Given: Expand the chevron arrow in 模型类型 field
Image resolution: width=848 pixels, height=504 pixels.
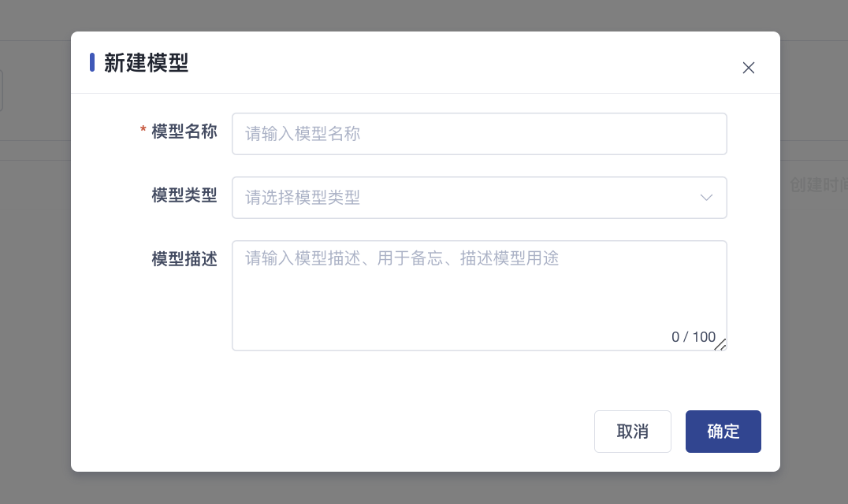Looking at the screenshot, I should pos(706,198).
